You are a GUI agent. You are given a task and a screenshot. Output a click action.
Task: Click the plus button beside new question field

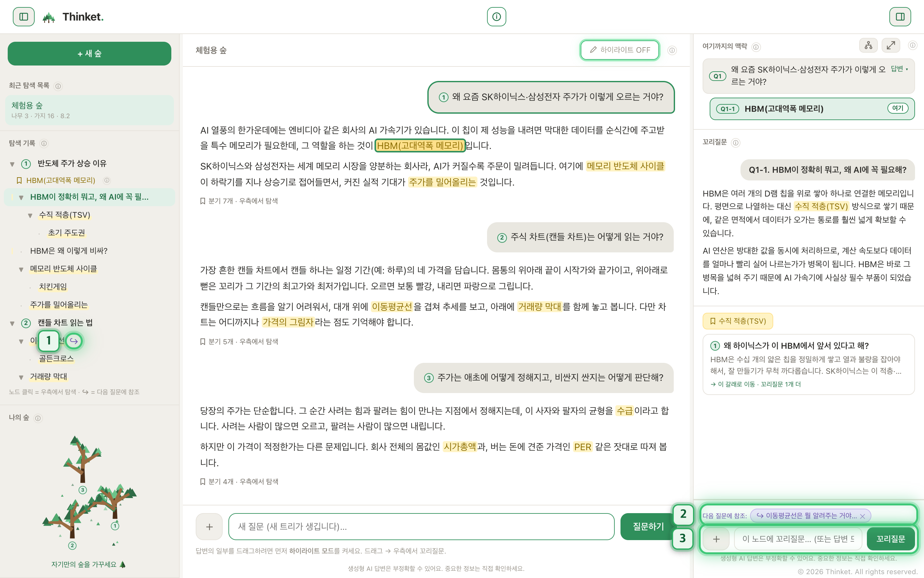209,526
